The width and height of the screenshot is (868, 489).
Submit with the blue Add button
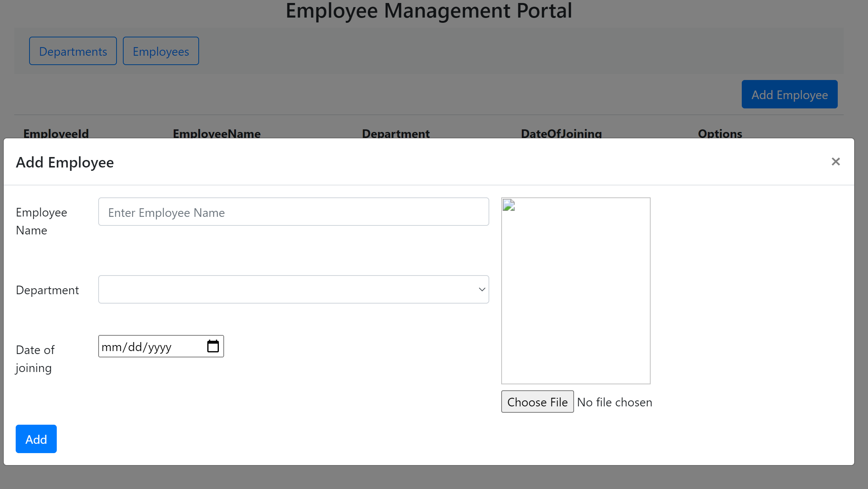[x=36, y=439]
